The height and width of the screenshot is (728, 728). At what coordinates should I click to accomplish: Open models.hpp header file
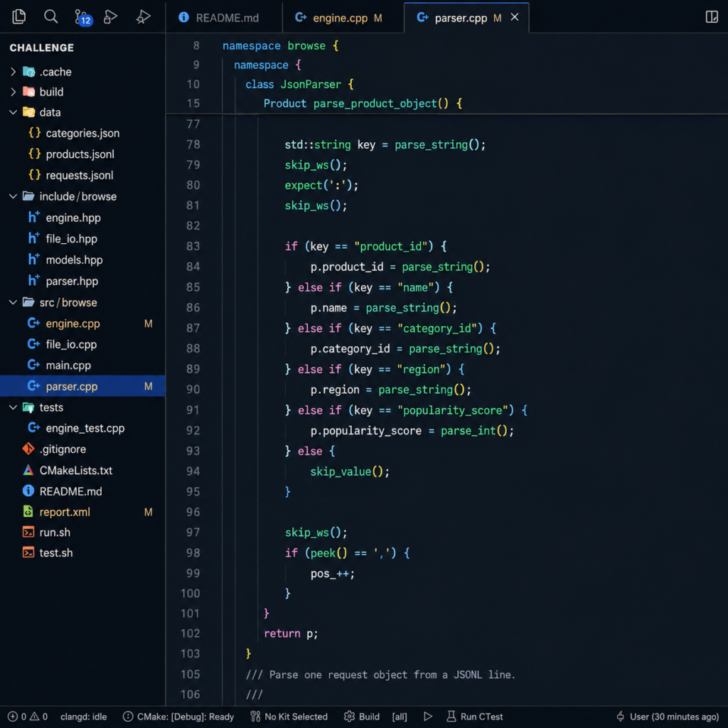tap(82, 260)
